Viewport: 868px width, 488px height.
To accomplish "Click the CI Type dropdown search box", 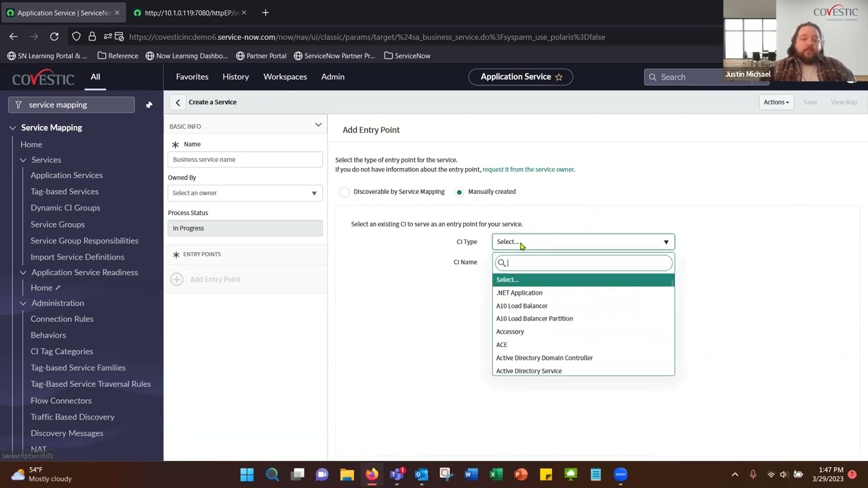I will 583,263.
